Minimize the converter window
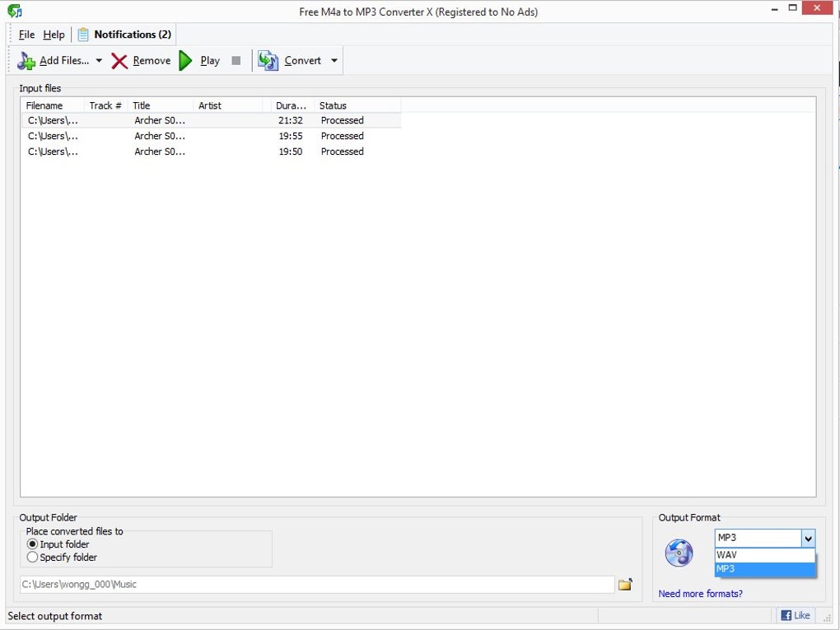 tap(775, 9)
